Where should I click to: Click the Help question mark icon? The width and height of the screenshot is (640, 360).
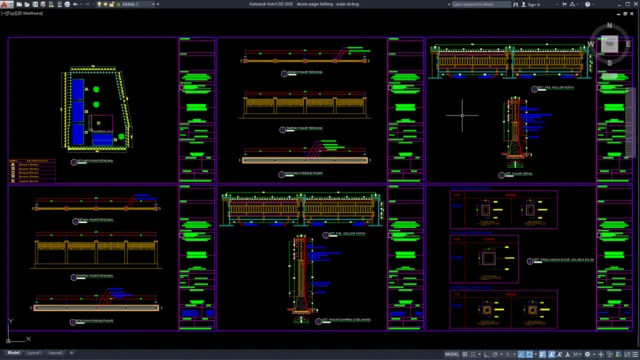(x=587, y=4)
